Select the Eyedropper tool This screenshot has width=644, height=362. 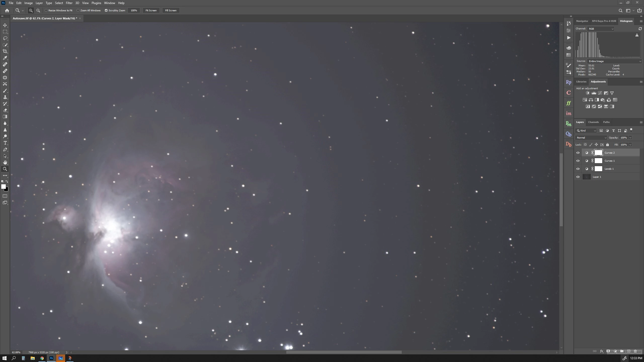(5, 58)
